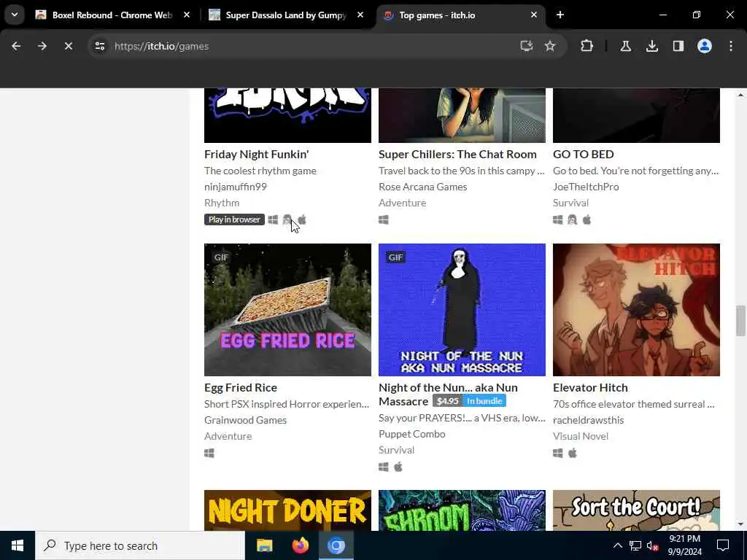The height and width of the screenshot is (560, 747).
Task: Open the Egg Fried Rice thumbnail
Action: pyautogui.click(x=287, y=309)
